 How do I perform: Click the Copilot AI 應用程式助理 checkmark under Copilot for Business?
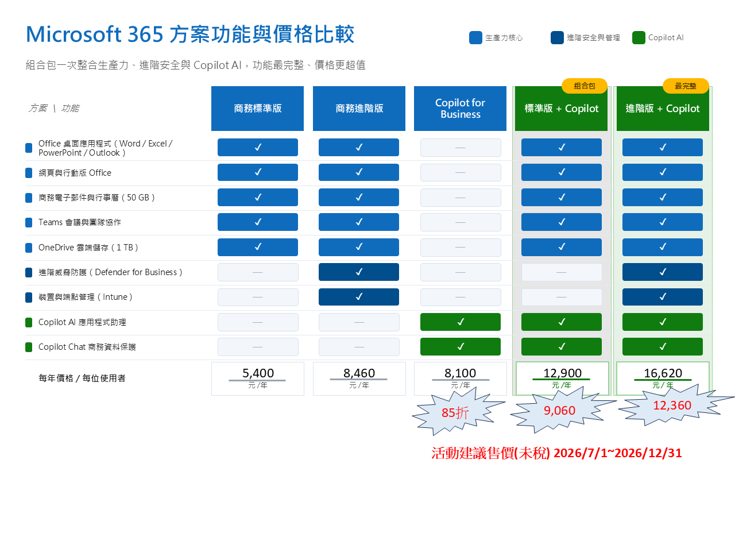coord(461,322)
